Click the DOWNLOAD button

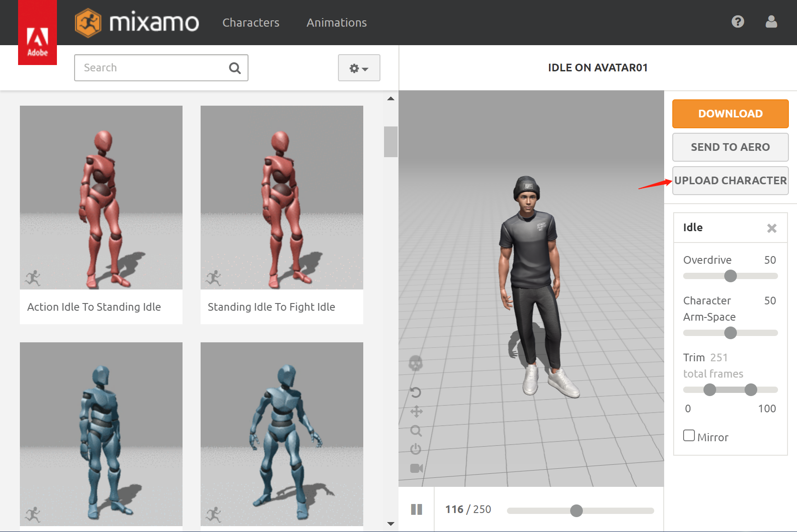pos(730,113)
